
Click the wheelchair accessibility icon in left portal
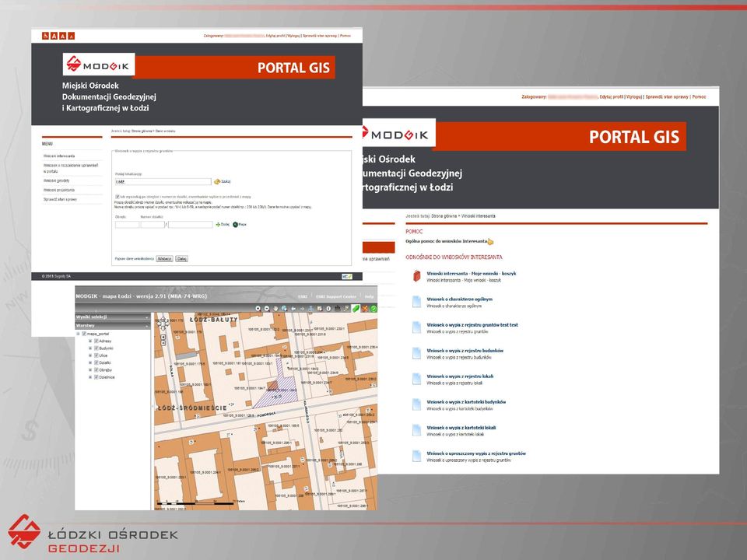[x=46, y=36]
